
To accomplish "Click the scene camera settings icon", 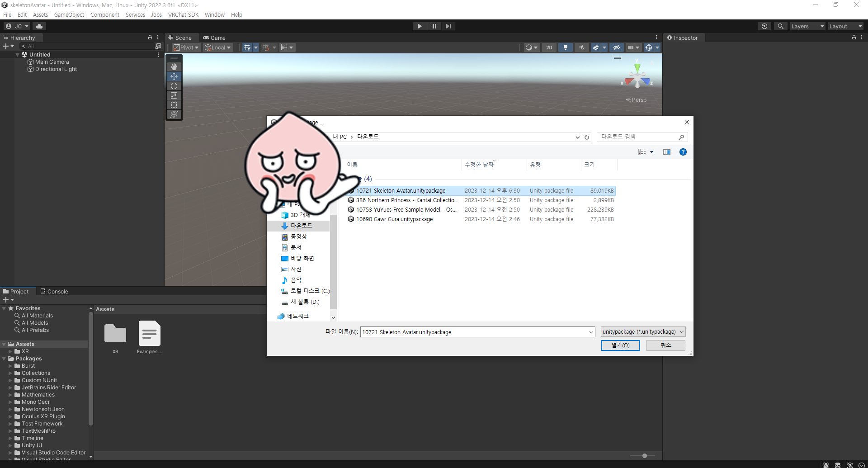I will (x=631, y=47).
